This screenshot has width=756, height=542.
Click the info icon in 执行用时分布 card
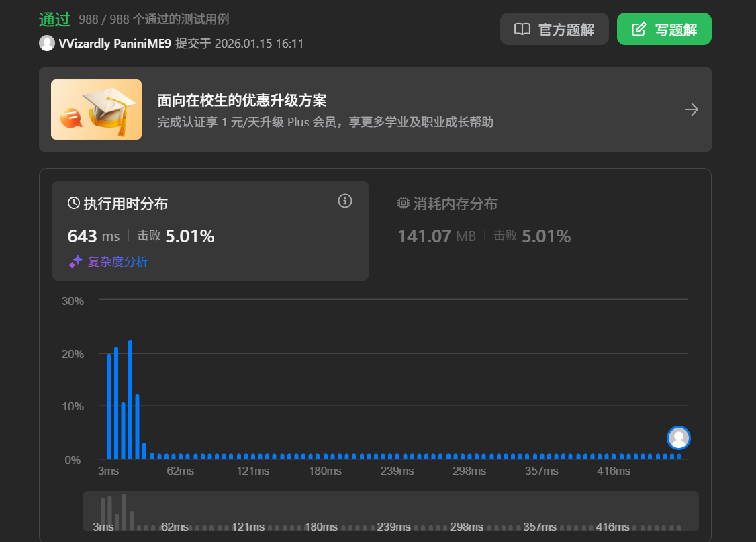[x=344, y=201]
